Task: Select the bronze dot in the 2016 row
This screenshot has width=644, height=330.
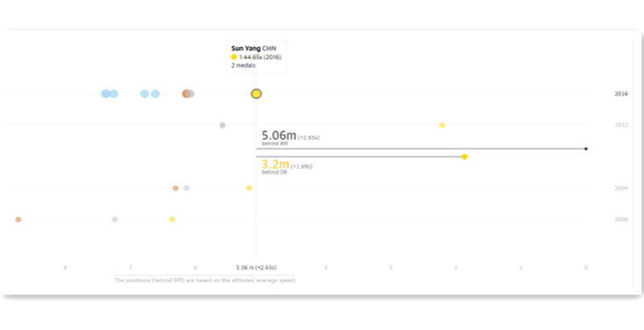Action: point(186,94)
